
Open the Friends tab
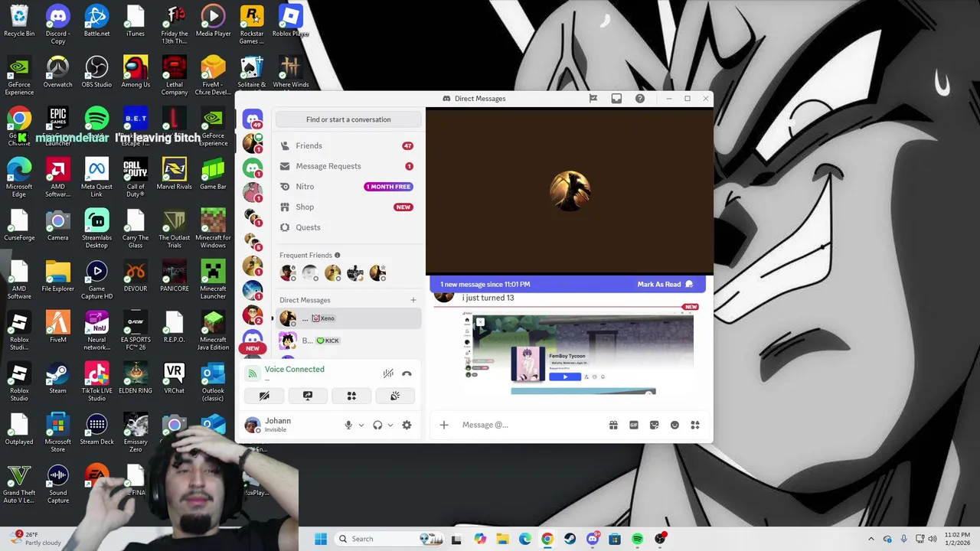(347, 145)
